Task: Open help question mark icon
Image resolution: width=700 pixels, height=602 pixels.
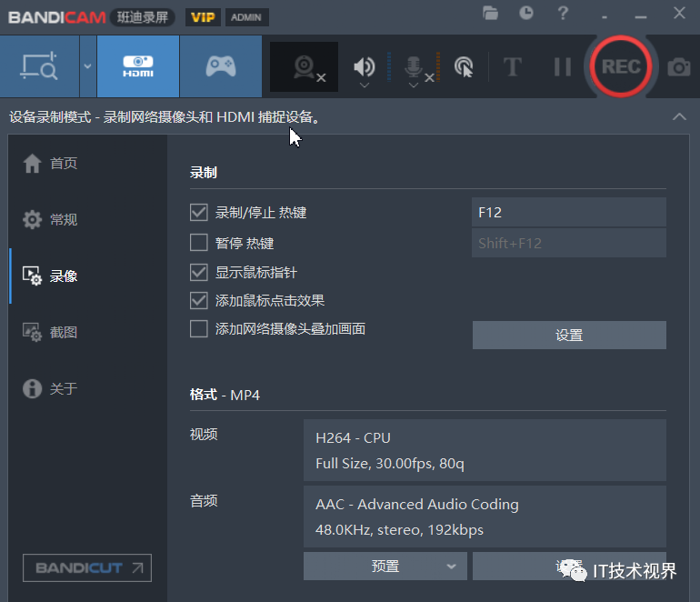Action: pos(563,13)
